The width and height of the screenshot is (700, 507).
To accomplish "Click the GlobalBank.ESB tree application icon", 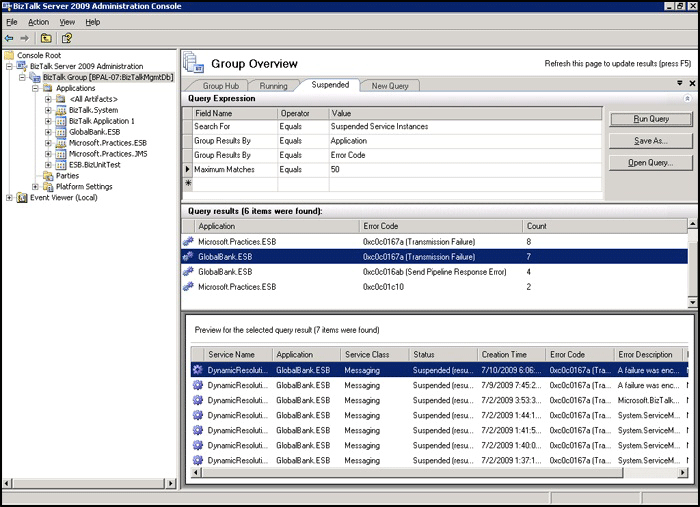I will (x=61, y=132).
